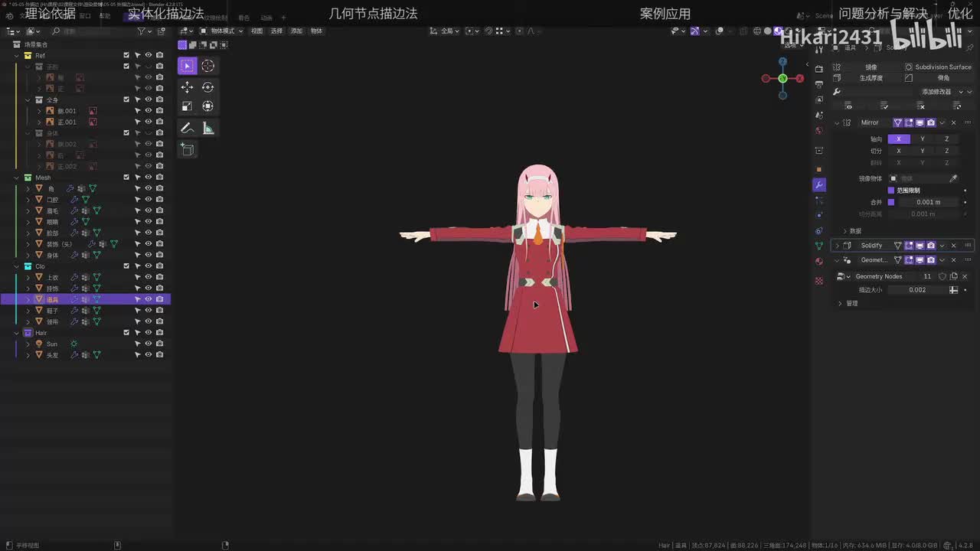This screenshot has width=980, height=551.
Task: Open the 添加 menu in viewport header
Action: click(x=296, y=31)
